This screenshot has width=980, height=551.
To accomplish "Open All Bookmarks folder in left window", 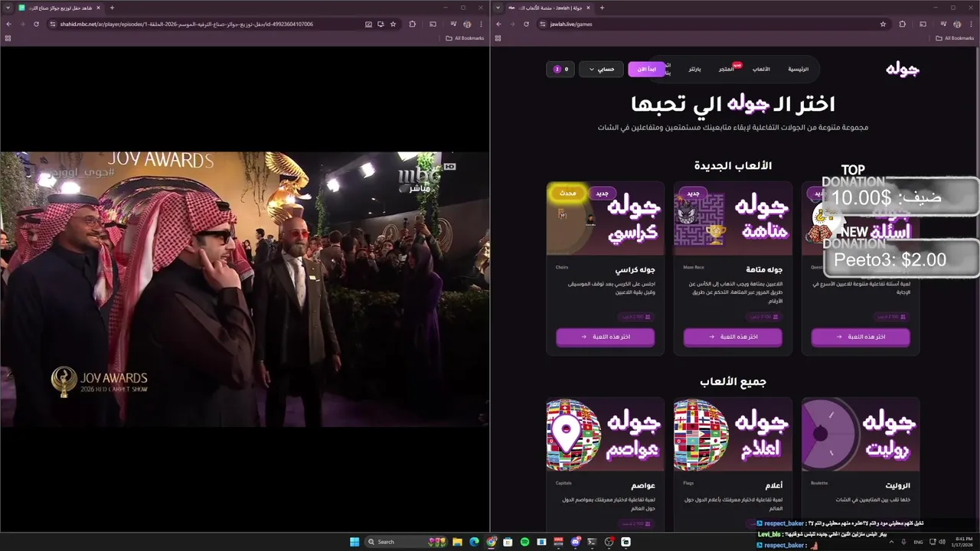I will [x=465, y=37].
